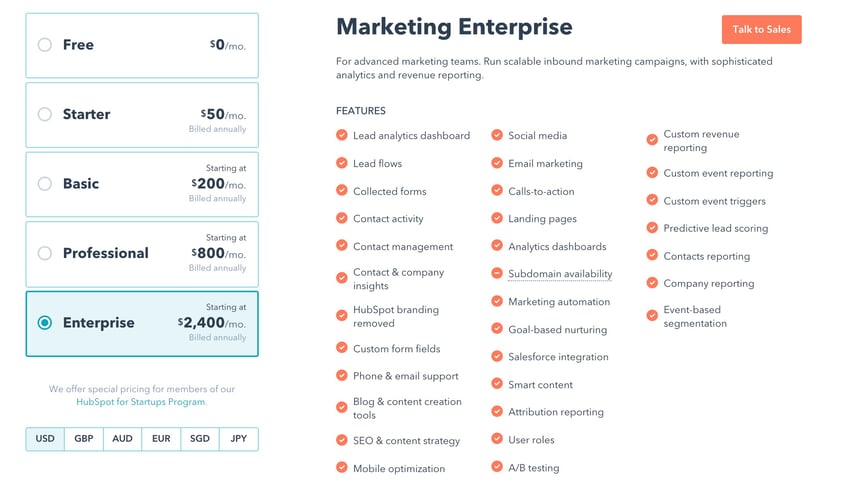Click the minus icon next to Subdomain availability

pyautogui.click(x=497, y=273)
